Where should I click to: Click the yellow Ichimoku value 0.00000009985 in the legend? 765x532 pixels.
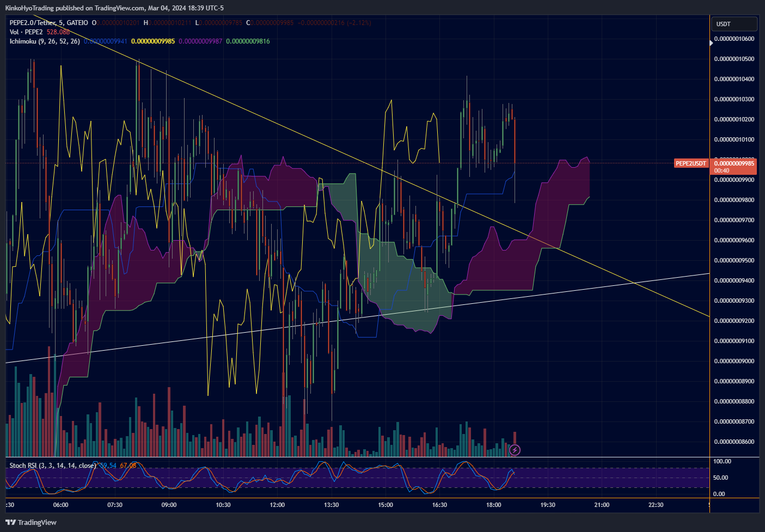click(x=153, y=41)
